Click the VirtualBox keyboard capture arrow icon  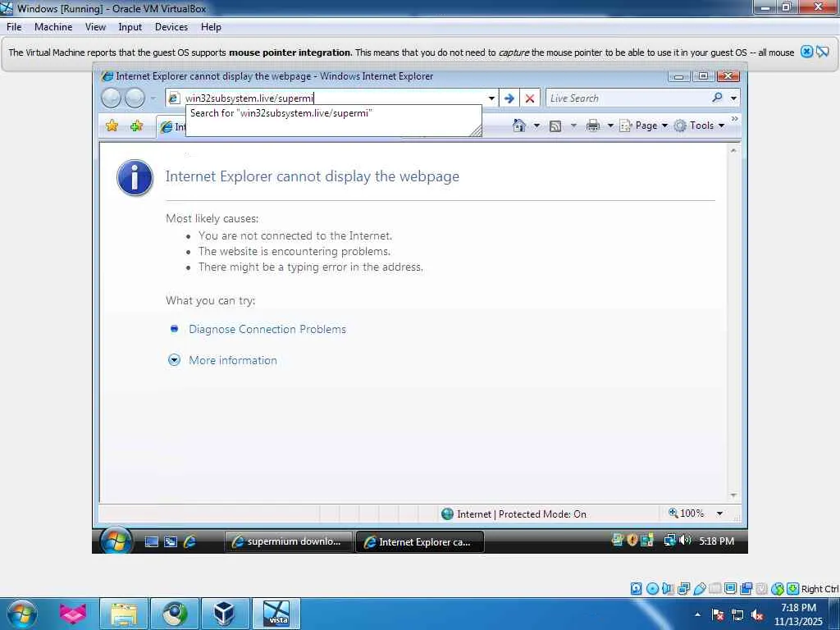click(792, 589)
